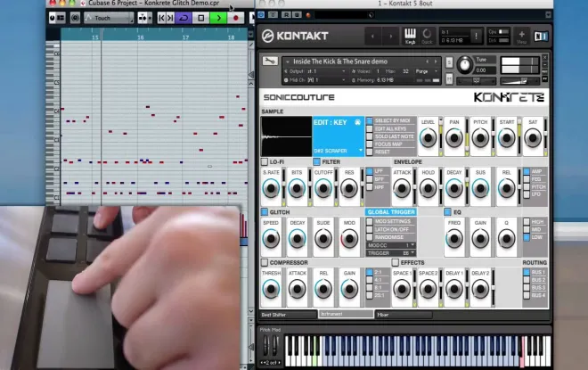
Task: Click the Cubase record button
Action: (x=235, y=18)
